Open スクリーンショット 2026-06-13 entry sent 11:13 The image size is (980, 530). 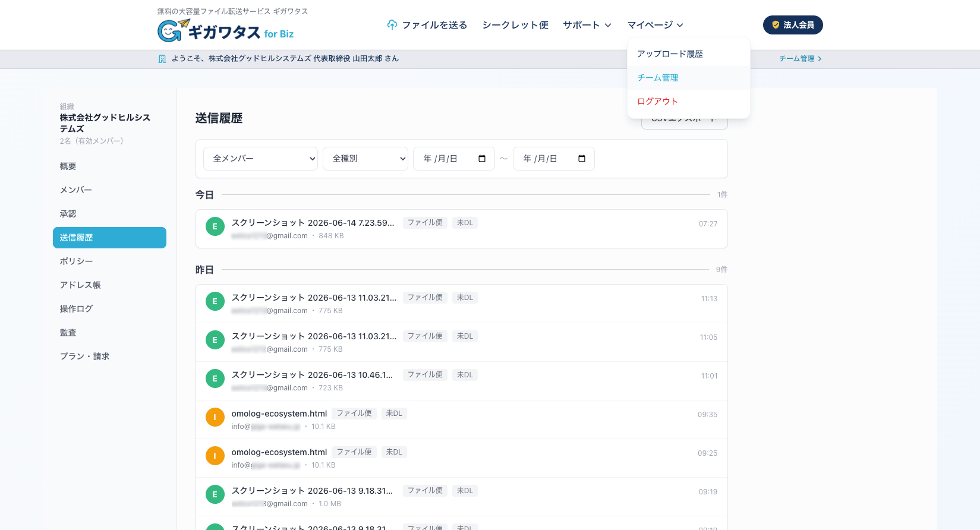462,304
